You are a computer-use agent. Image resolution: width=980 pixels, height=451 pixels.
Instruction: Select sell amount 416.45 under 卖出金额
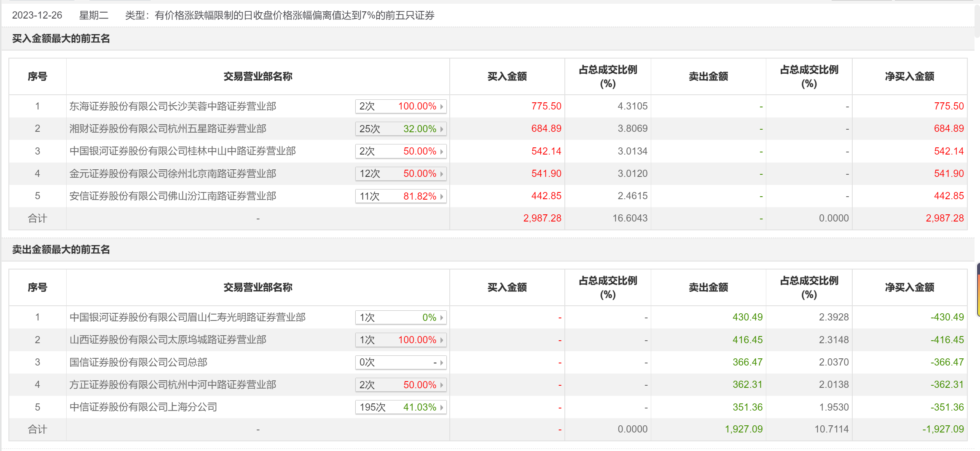[747, 339]
